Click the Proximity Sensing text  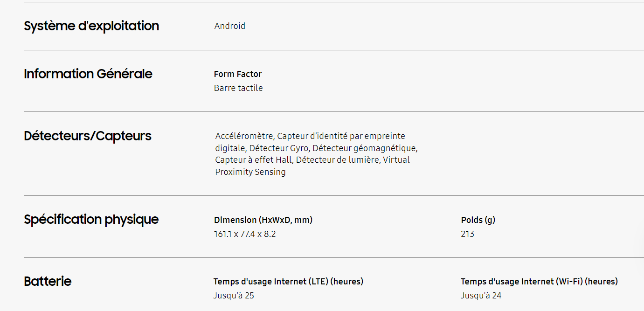point(250,172)
